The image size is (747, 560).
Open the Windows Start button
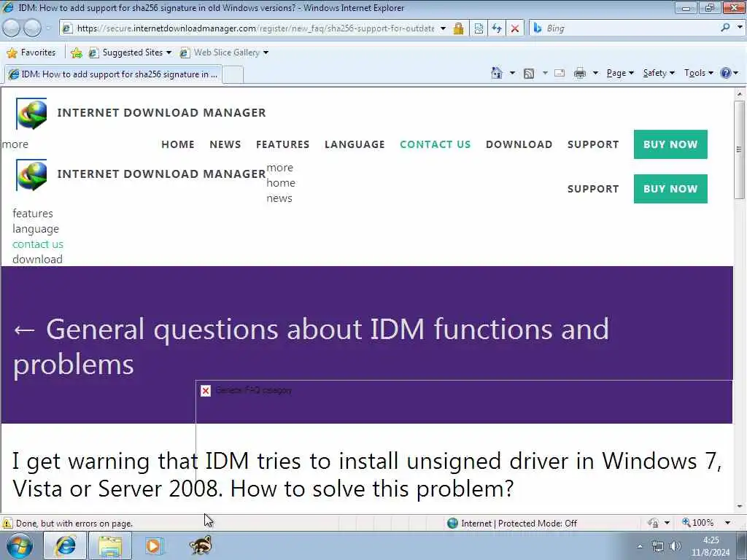click(x=19, y=545)
